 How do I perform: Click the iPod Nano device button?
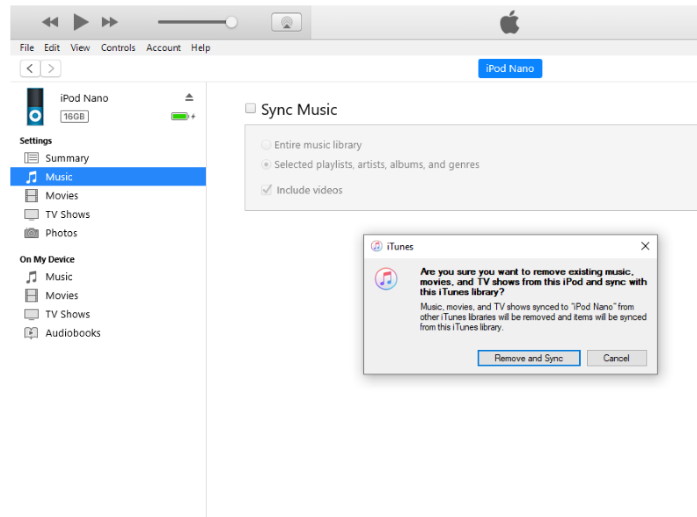click(x=510, y=68)
